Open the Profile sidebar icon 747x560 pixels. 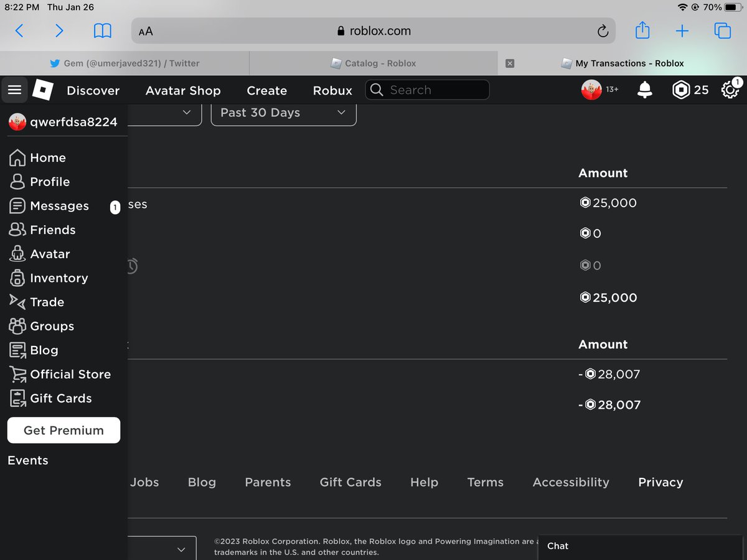17,182
